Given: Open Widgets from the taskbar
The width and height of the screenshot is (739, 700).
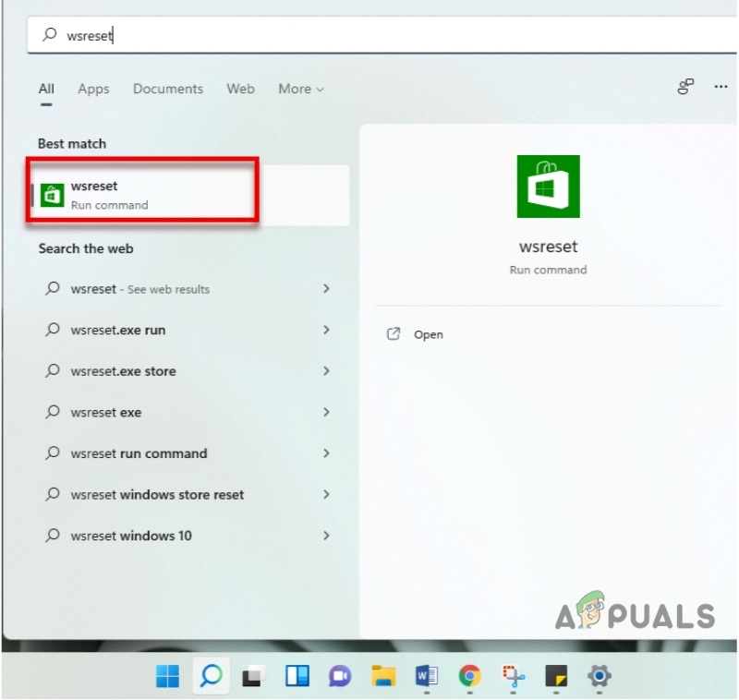Looking at the screenshot, I should 297,676.
